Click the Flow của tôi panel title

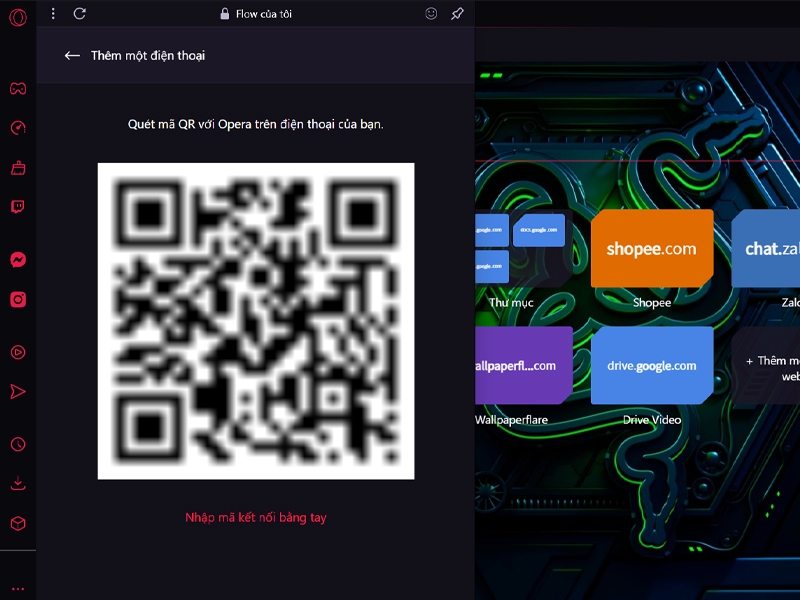coord(264,14)
